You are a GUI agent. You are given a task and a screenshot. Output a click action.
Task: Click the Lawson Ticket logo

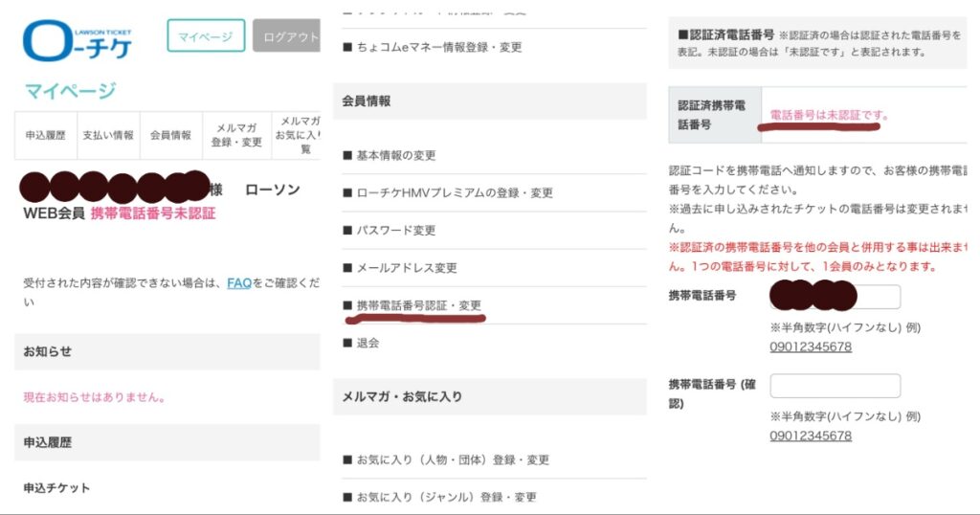(78, 38)
